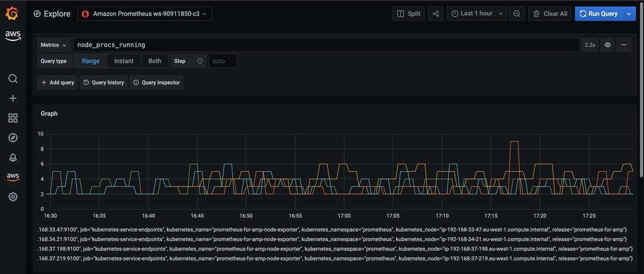
Task: Click the 10 y-axis label
Action: [40, 134]
